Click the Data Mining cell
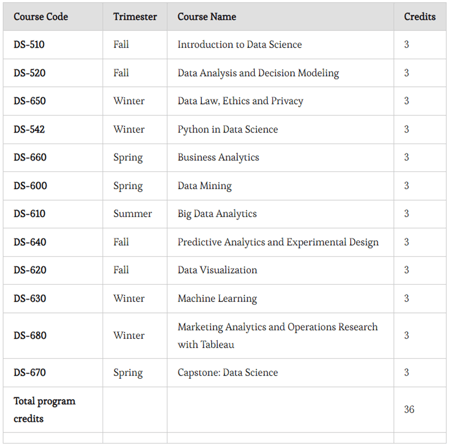 205,186
